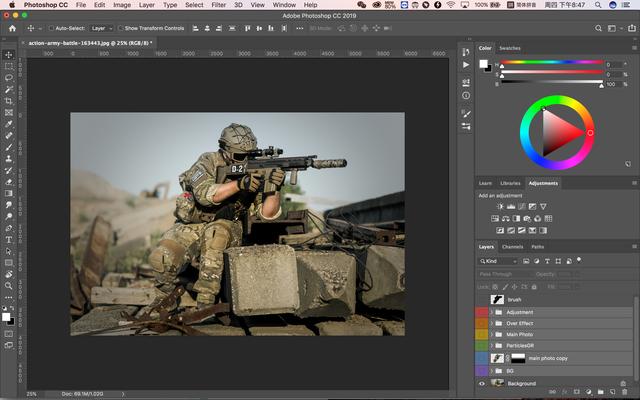Select the Zoom magnifier tool
This screenshot has width=640, height=400.
(9, 286)
